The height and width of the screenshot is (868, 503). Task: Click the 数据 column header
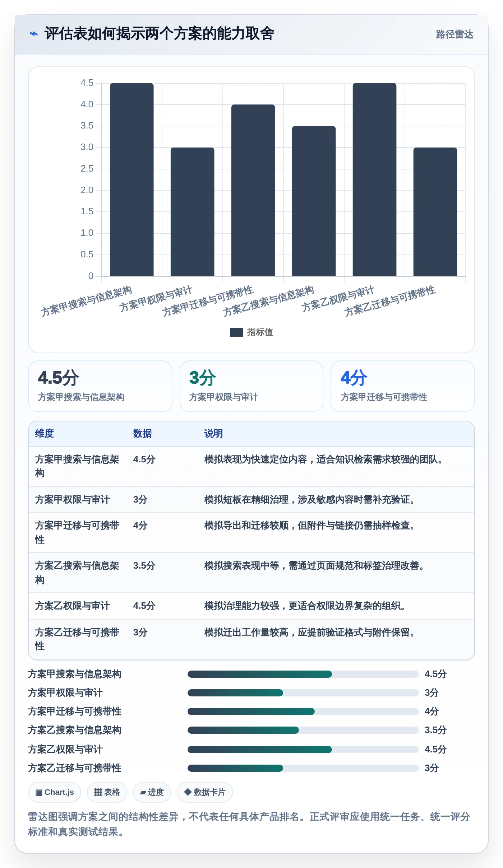142,434
